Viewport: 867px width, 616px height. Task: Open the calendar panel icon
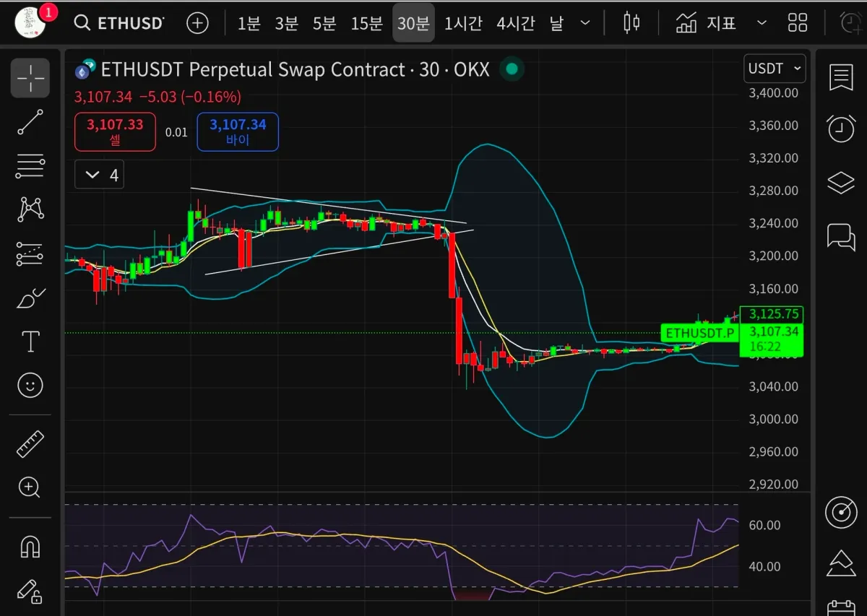841,609
